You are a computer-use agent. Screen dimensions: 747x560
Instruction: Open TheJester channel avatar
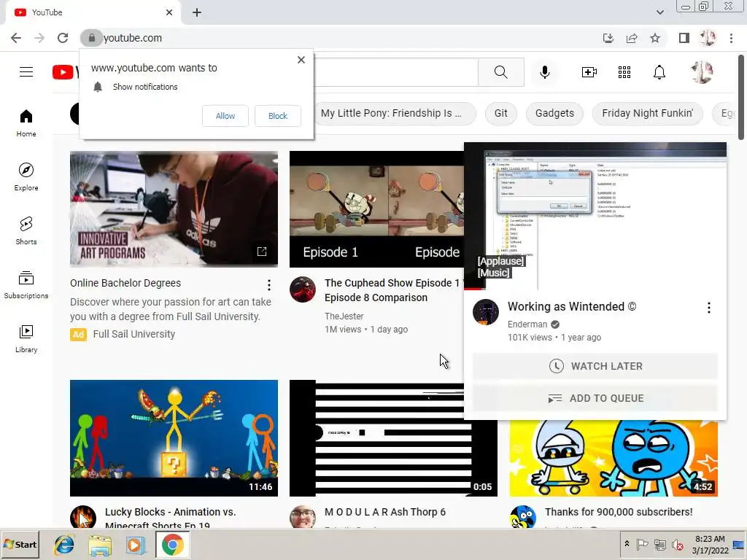pyautogui.click(x=303, y=289)
